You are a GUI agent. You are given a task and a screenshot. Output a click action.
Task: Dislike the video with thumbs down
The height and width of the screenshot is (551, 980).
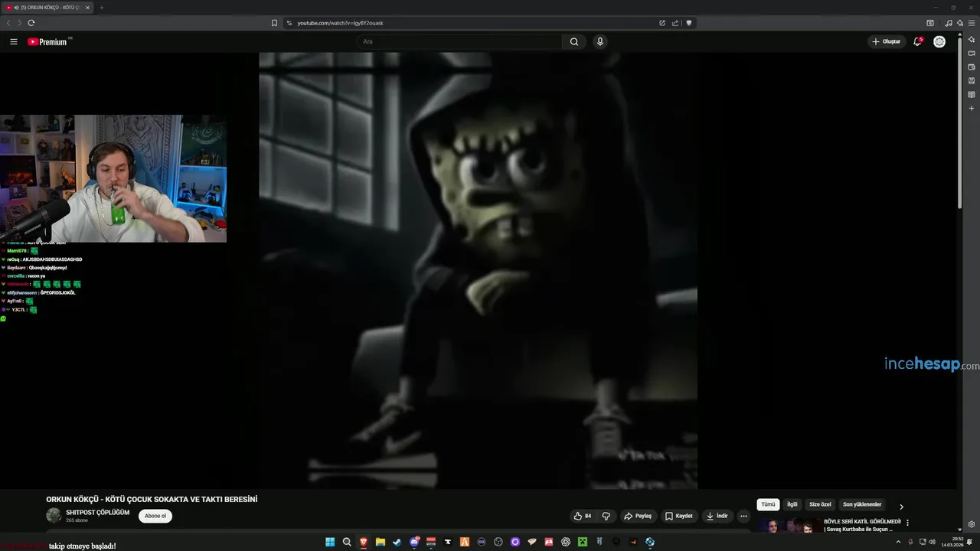[606, 516]
